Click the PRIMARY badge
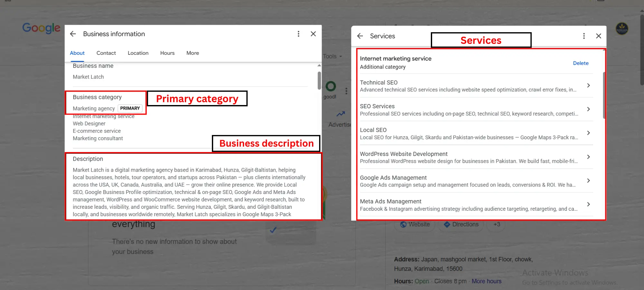This screenshot has width=644, height=290. point(130,108)
